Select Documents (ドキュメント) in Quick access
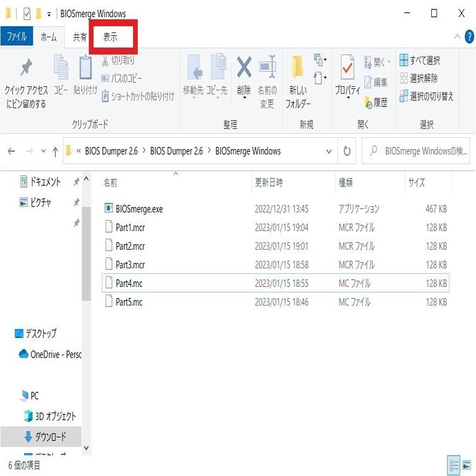The image size is (476, 476). click(x=41, y=181)
